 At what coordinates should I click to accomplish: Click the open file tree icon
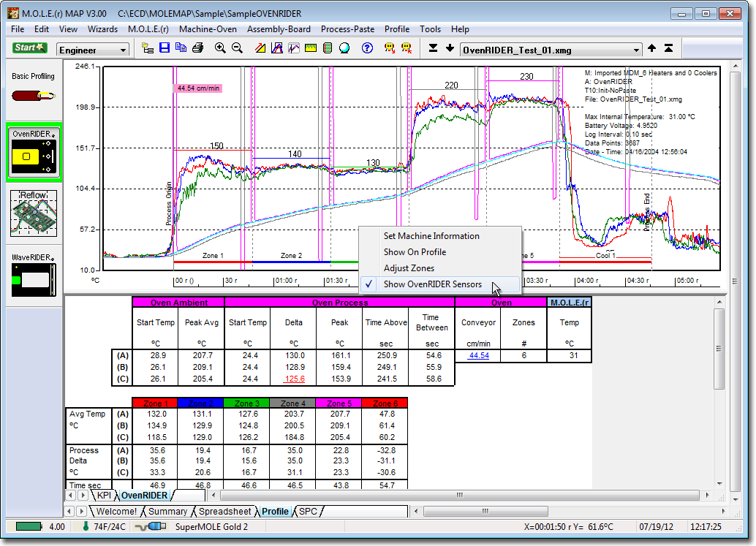click(148, 48)
